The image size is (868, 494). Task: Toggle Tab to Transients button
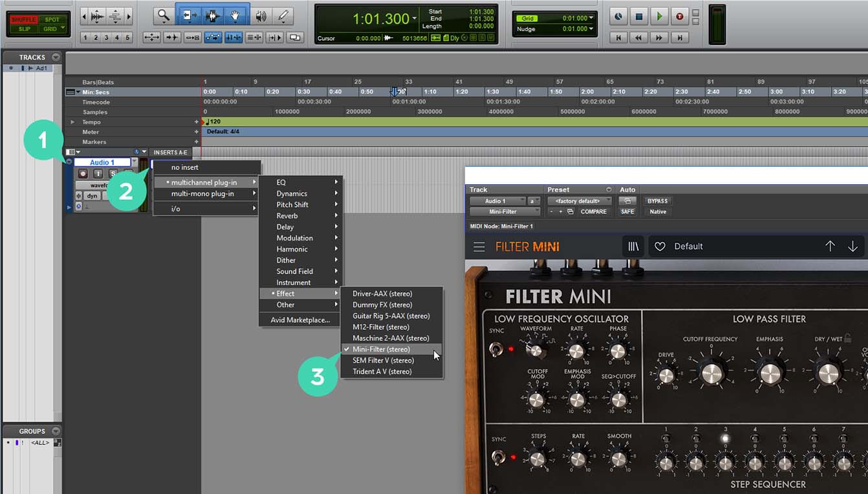point(172,38)
